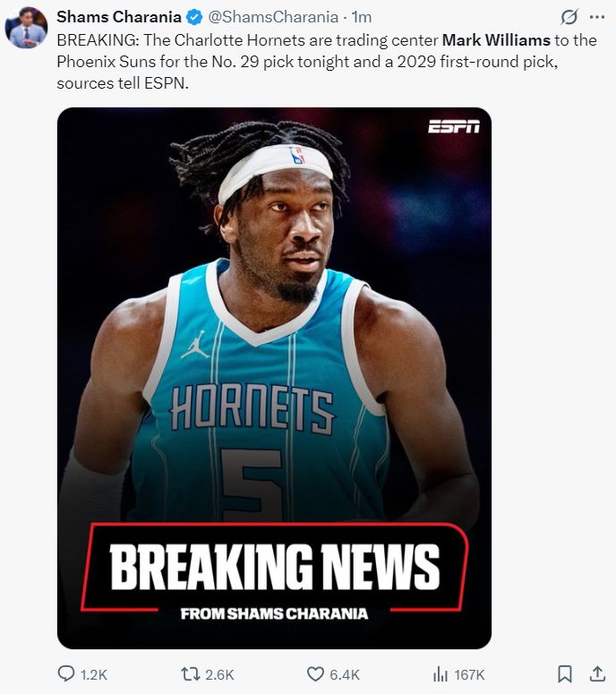Click the tweet text about the Hornets trade
This screenshot has height=694, width=616.
click(x=327, y=62)
